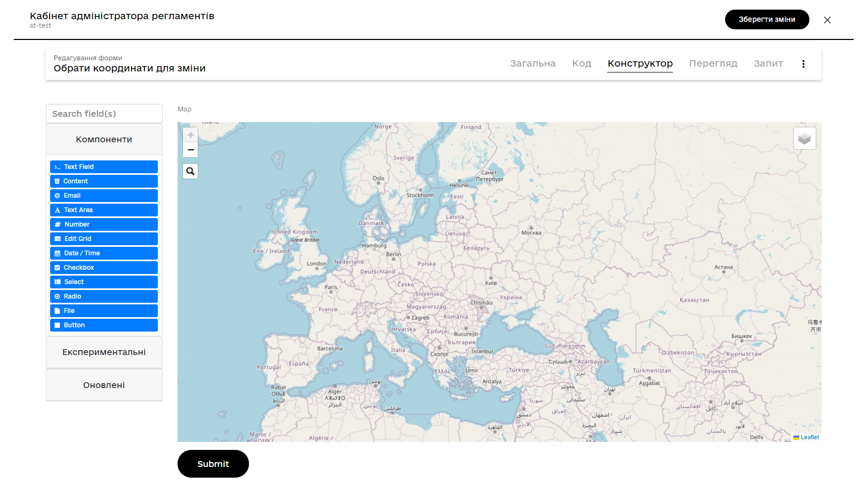
Task: Click the Berlin label on the map
Action: point(393,254)
